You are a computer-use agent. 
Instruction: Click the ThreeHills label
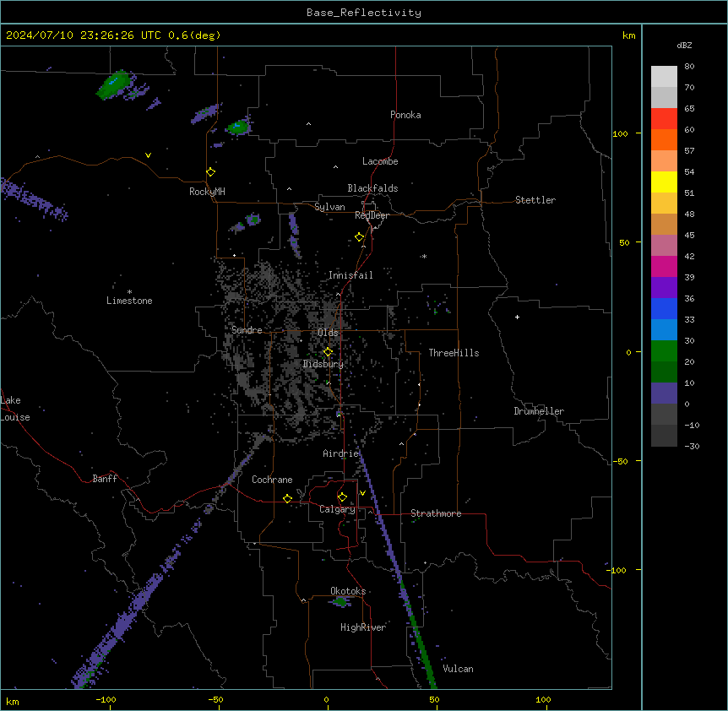(454, 353)
